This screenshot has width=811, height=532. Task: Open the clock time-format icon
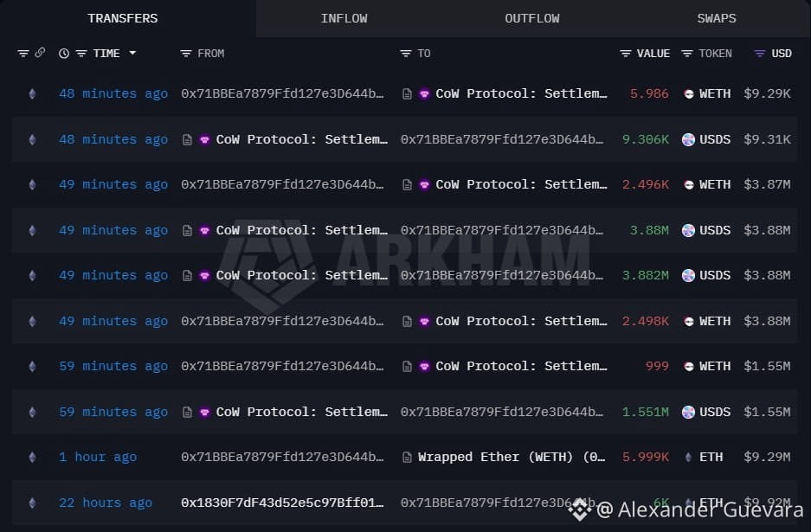64,54
